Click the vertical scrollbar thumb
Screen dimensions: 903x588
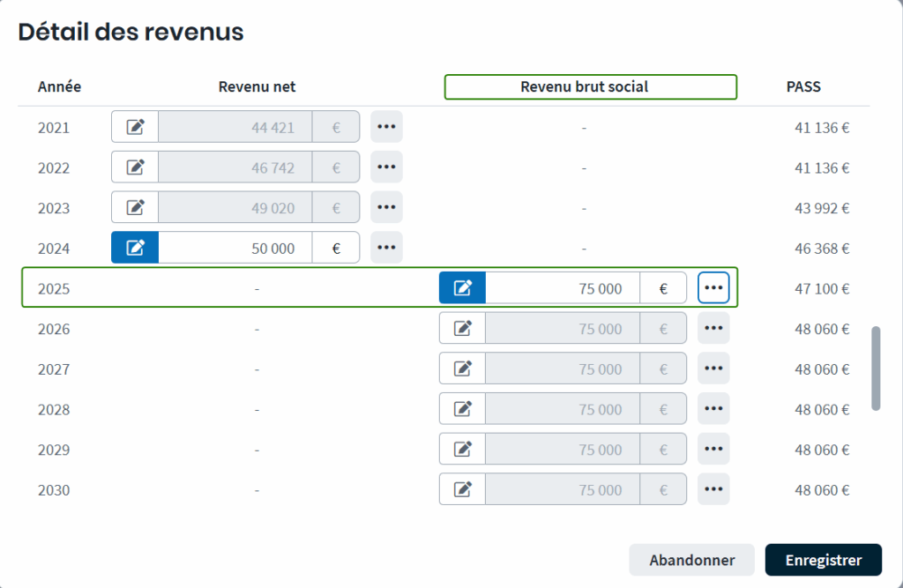pyautogui.click(x=876, y=368)
